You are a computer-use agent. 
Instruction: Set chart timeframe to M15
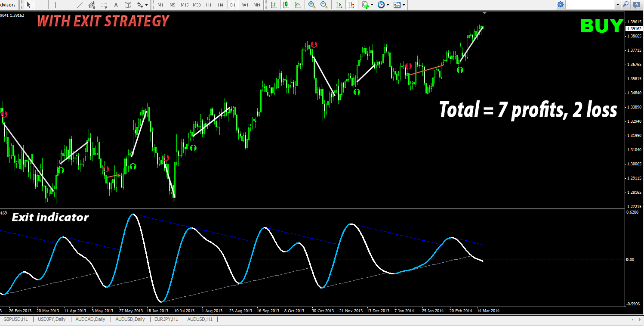pos(184,5)
